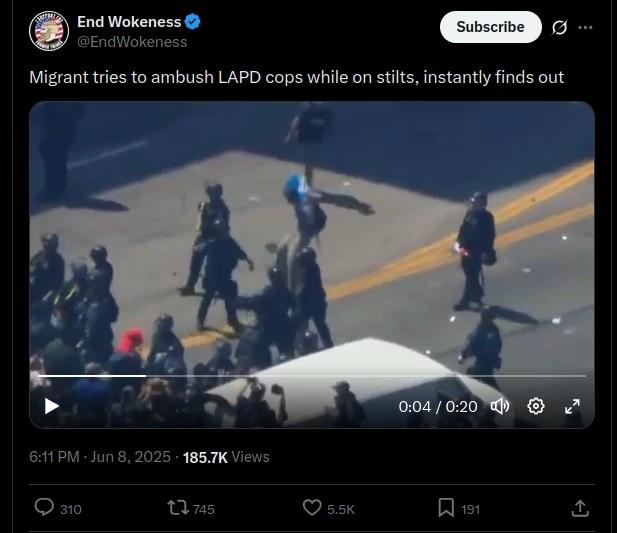Expand video to fullscreen

[x=572, y=406]
